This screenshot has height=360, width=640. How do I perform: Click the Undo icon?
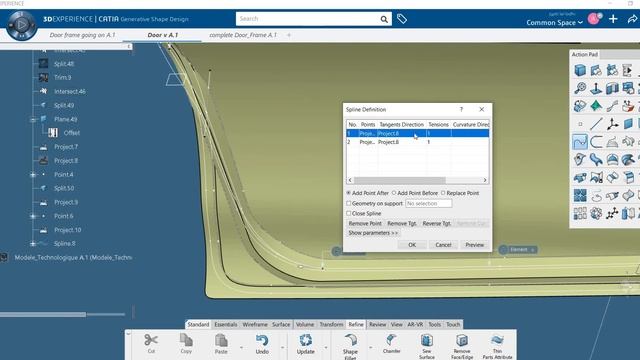tap(262, 344)
